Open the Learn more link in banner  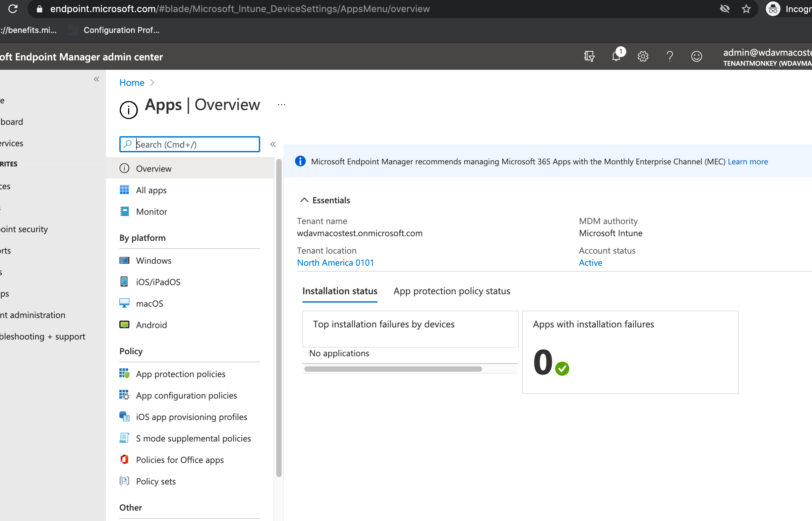click(748, 161)
